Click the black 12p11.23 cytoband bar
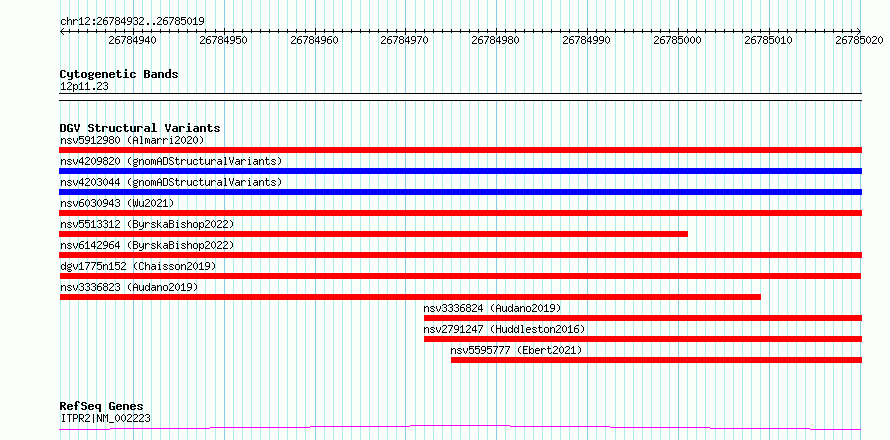Image resolution: width=890 pixels, height=440 pixels. click(460, 97)
